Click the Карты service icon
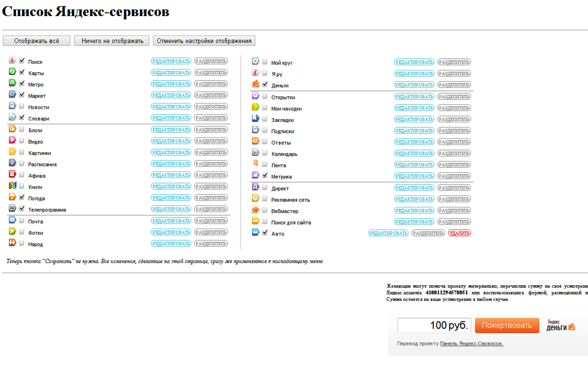This screenshot has height=368, width=588. [x=12, y=72]
